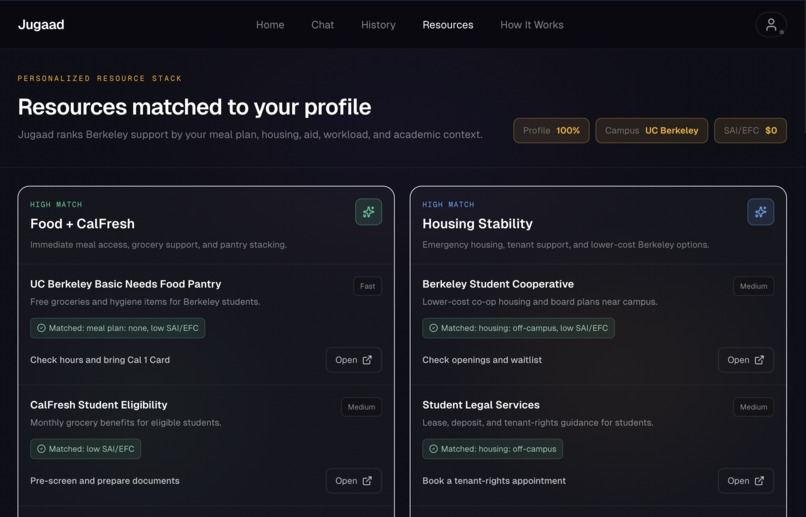Click the SAI/EFC $0 badge
Screen dimensions: 806x517
coord(750,131)
